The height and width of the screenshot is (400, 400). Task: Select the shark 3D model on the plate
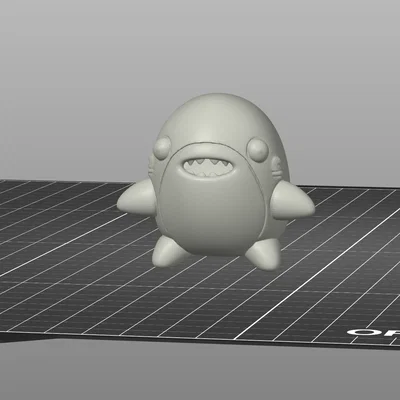point(216,182)
